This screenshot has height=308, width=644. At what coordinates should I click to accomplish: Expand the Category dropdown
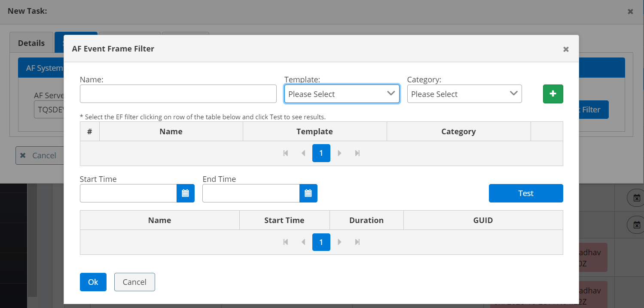[x=464, y=94]
